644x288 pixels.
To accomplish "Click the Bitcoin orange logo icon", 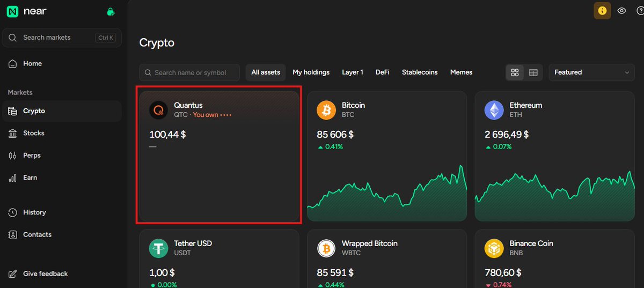I will (326, 110).
